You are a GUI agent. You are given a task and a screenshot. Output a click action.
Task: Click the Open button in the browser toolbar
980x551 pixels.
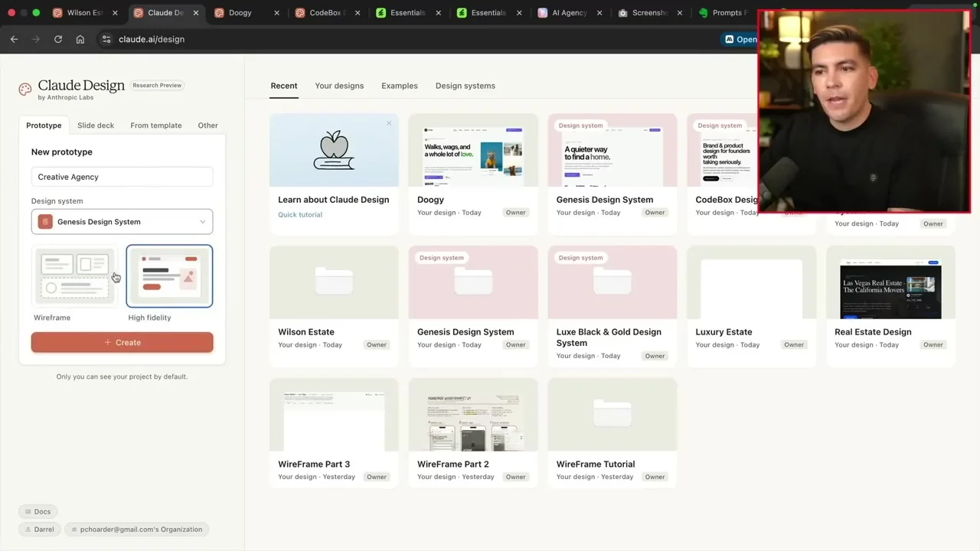(x=740, y=39)
